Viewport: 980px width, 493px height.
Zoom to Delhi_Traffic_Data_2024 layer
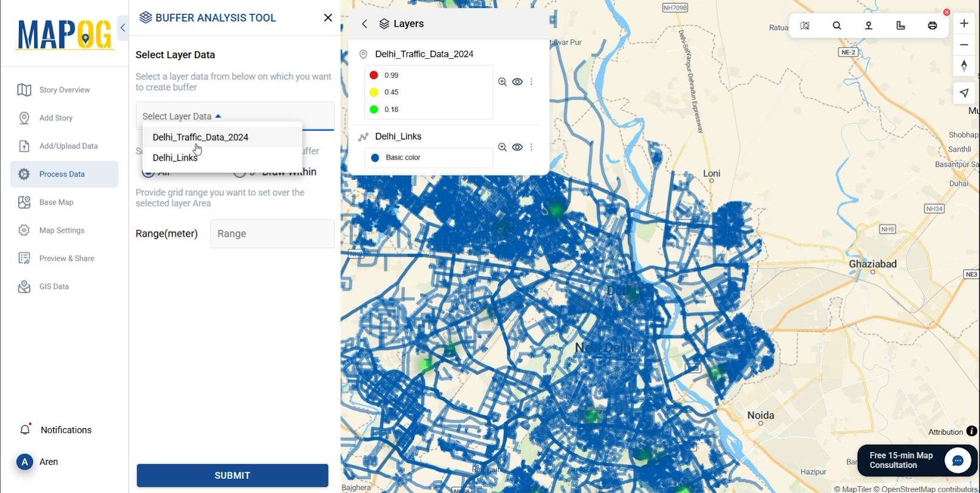(x=502, y=82)
